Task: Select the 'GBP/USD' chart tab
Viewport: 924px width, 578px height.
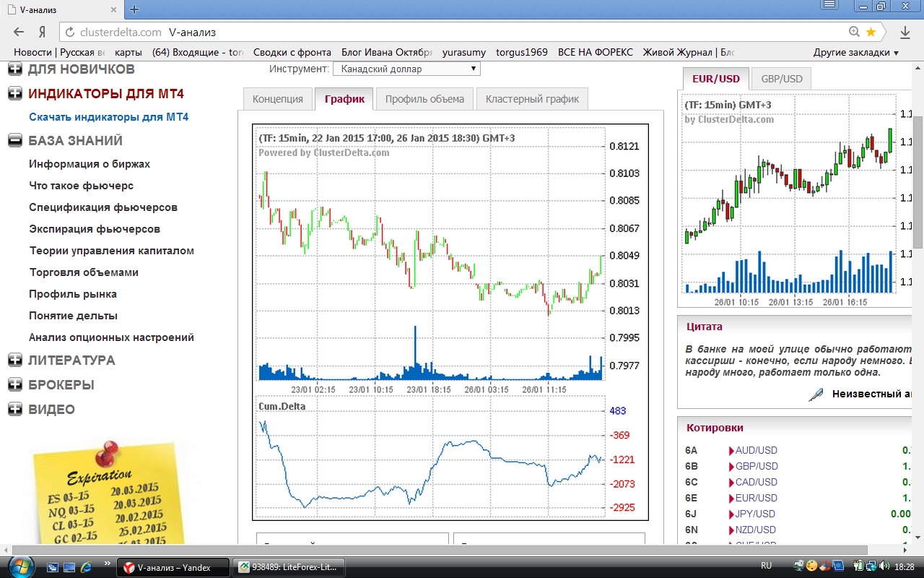Action: (x=781, y=79)
